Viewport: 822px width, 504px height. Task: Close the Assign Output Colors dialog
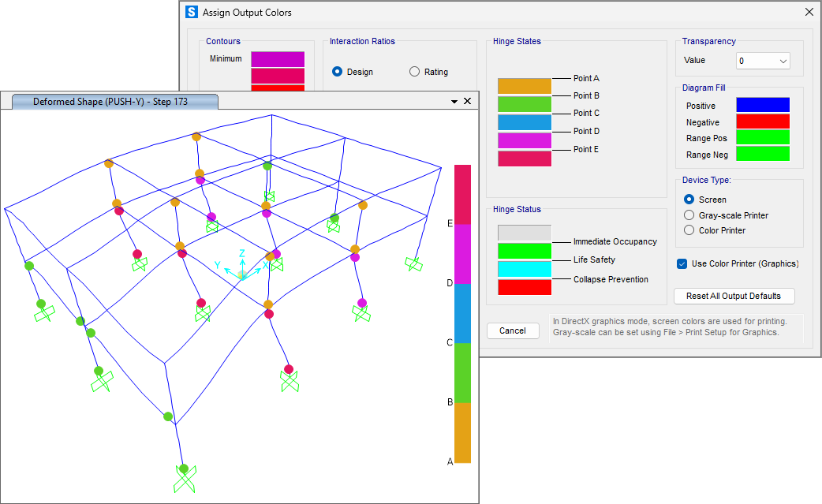coord(809,13)
